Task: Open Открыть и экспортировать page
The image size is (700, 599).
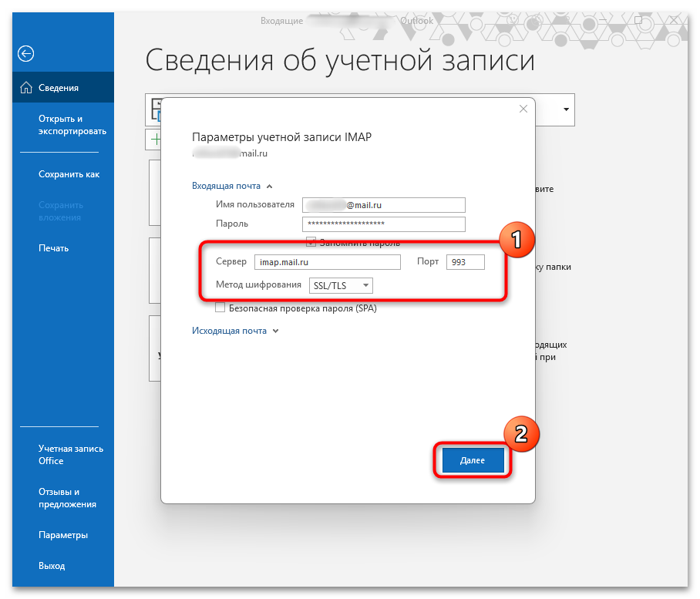Action: (72, 125)
